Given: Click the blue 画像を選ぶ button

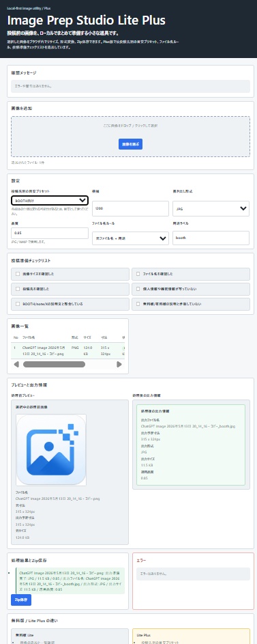Looking at the screenshot, I should pyautogui.click(x=130, y=144).
